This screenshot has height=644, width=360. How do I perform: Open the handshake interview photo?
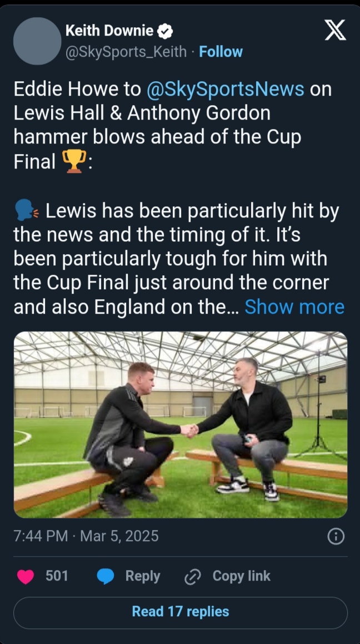coord(180,424)
